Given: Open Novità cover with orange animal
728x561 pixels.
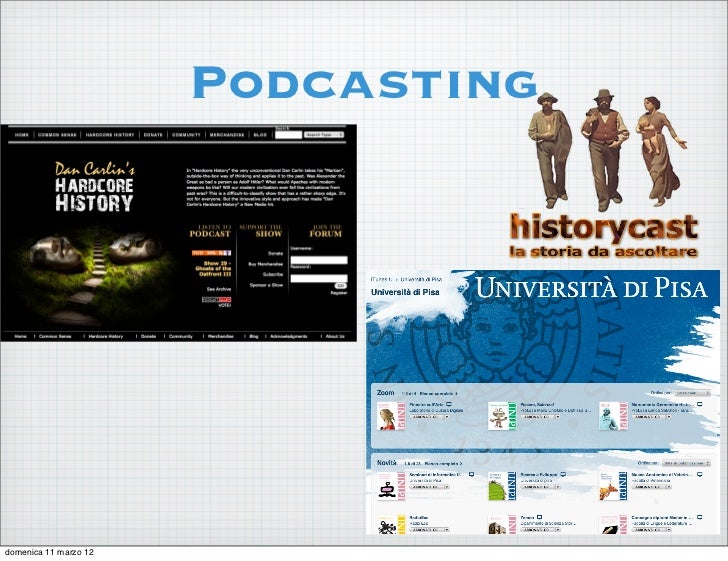Looking at the screenshot, I should 613,486.
